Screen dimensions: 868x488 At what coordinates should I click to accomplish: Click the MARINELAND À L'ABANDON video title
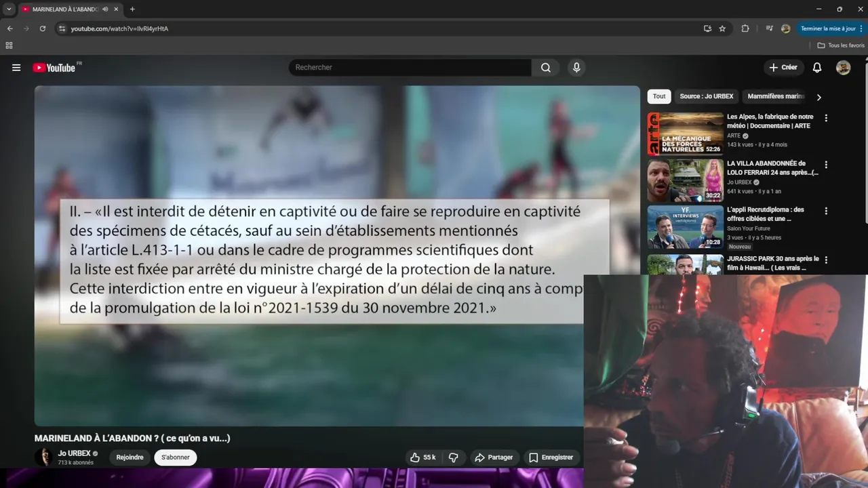(x=132, y=439)
